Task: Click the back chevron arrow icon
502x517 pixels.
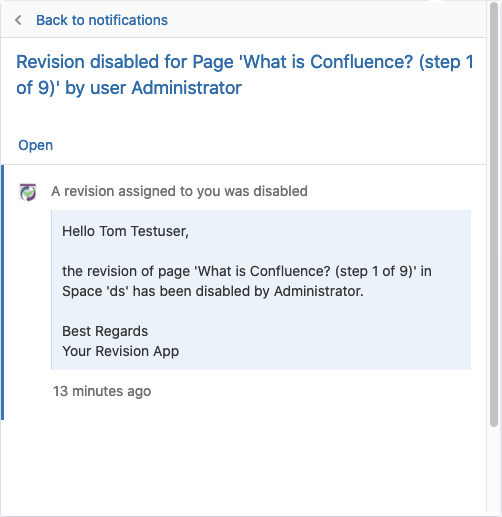Action: click(18, 20)
